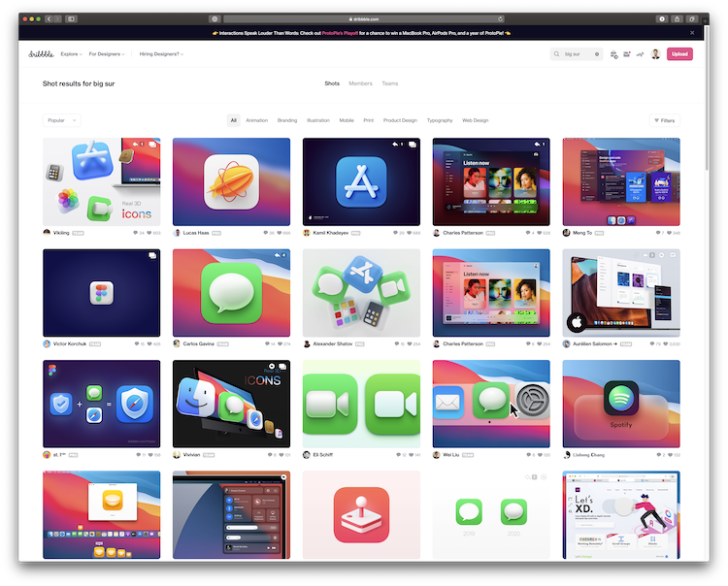Viewport: 728px width, 586px height.
Task: Open Alexander Shatov's 3D icons shot
Action: 361,293
